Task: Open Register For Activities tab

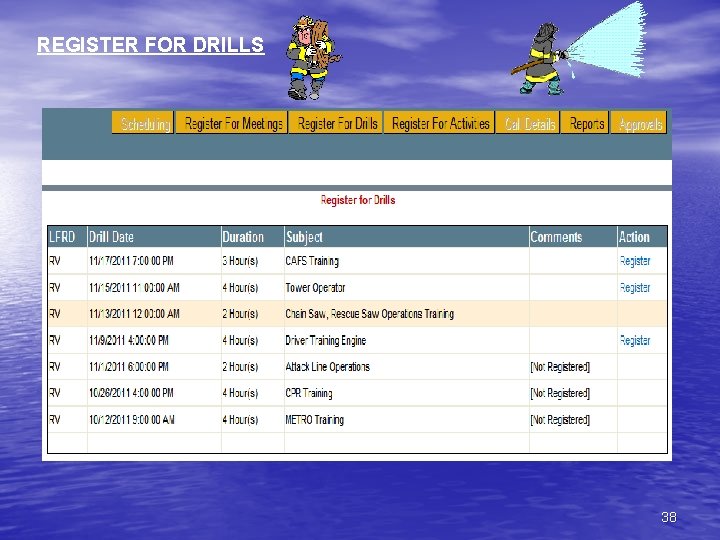Action: point(439,123)
